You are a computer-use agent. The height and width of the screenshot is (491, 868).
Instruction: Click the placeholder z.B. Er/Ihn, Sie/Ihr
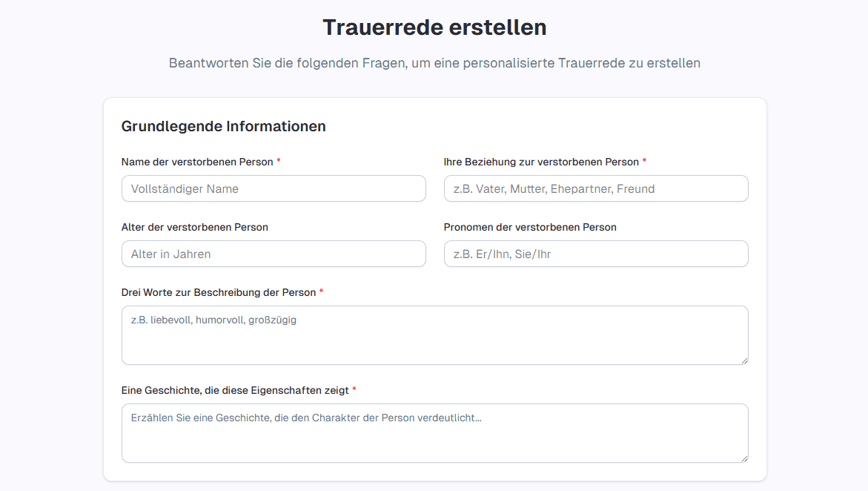tap(505, 254)
